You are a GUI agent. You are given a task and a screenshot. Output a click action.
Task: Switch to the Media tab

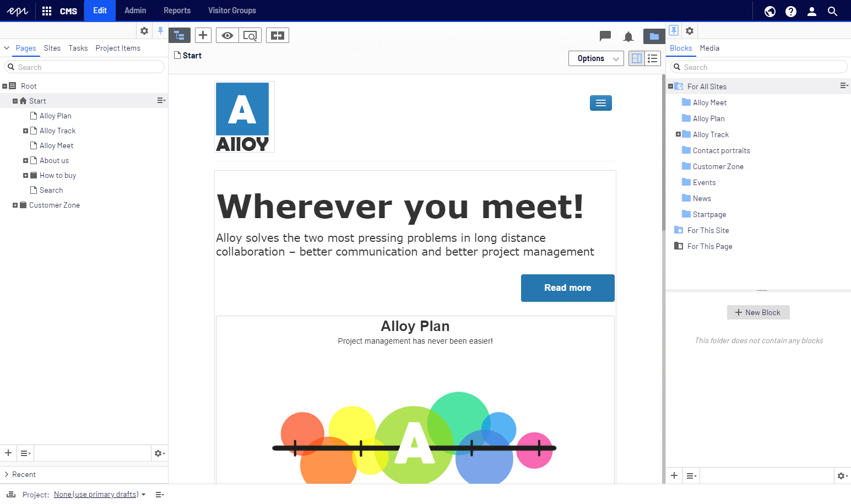click(709, 48)
